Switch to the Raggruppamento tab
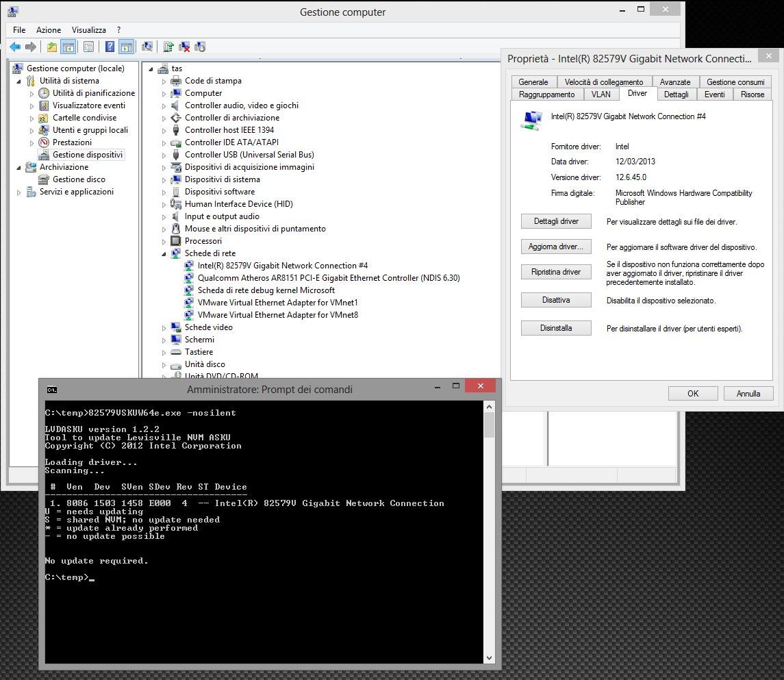This screenshot has height=680, width=784. 546,95
